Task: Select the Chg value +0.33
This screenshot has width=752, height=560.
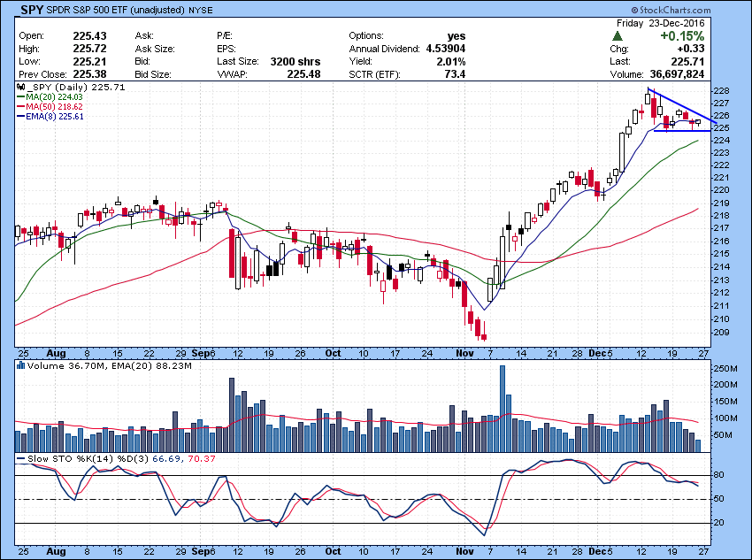Action: pos(691,49)
